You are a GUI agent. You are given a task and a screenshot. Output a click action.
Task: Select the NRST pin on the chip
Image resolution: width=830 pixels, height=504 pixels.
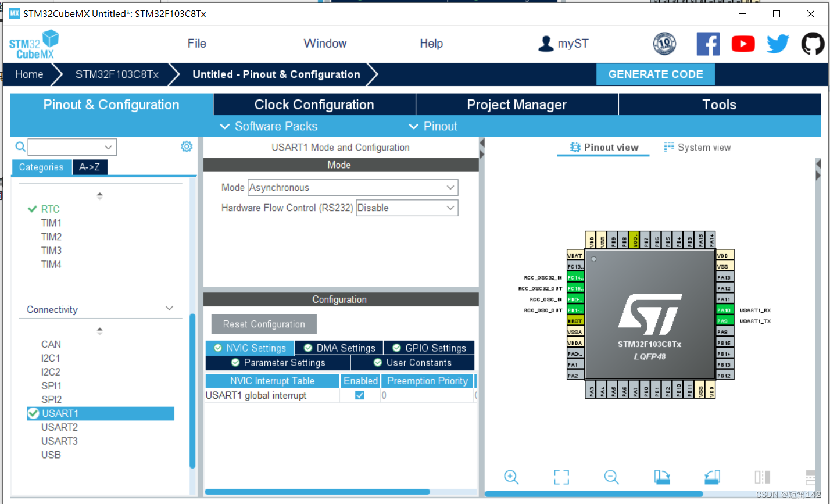pyautogui.click(x=575, y=321)
